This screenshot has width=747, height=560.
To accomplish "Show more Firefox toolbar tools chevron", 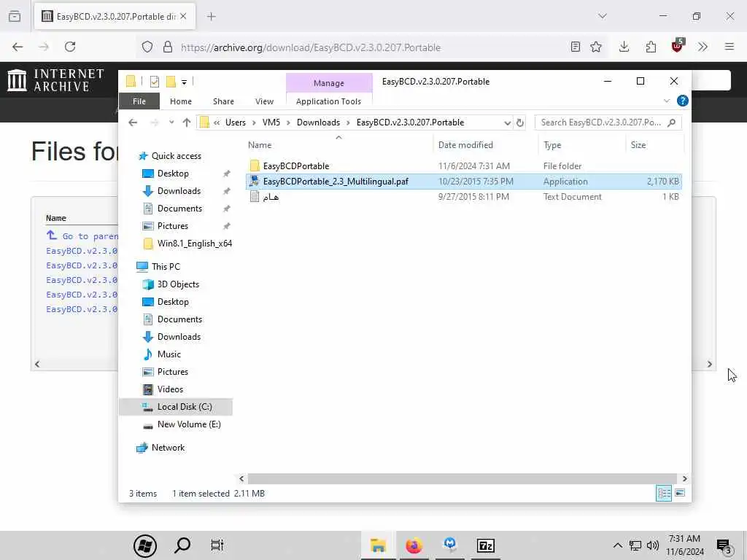I will [703, 47].
